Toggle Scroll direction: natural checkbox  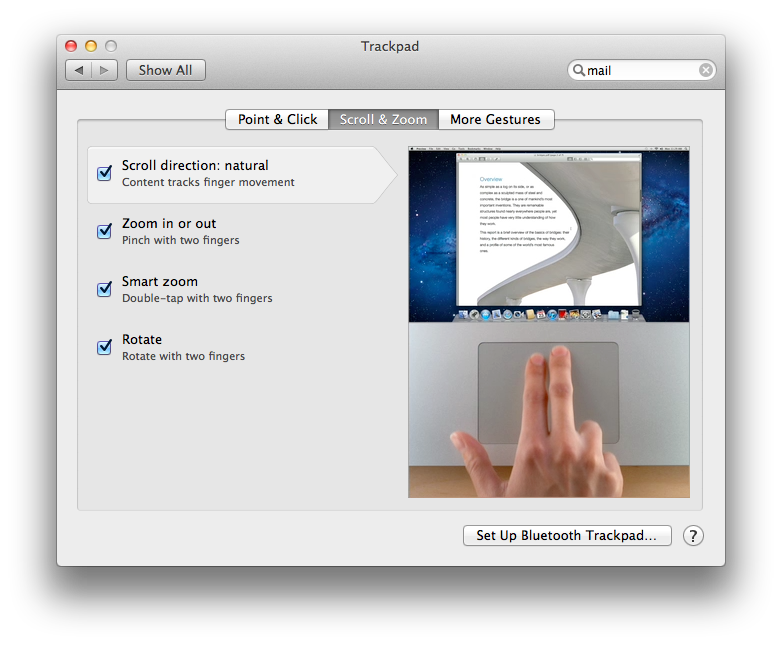tap(104, 173)
